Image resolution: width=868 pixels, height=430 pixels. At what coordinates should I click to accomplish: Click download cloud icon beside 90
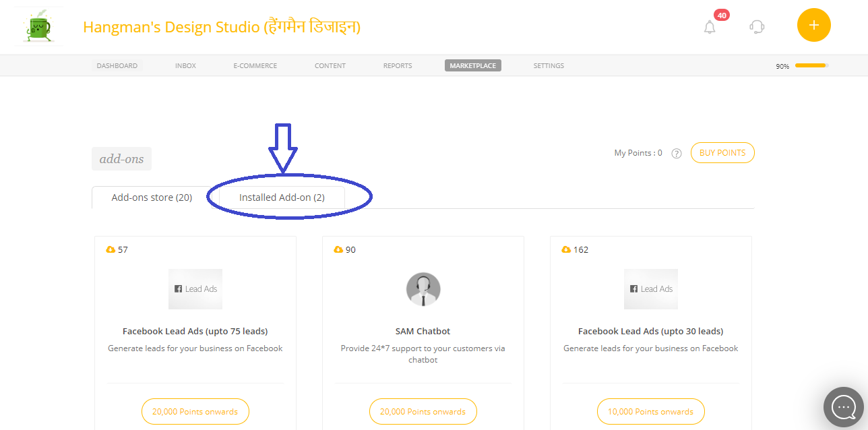coord(338,249)
